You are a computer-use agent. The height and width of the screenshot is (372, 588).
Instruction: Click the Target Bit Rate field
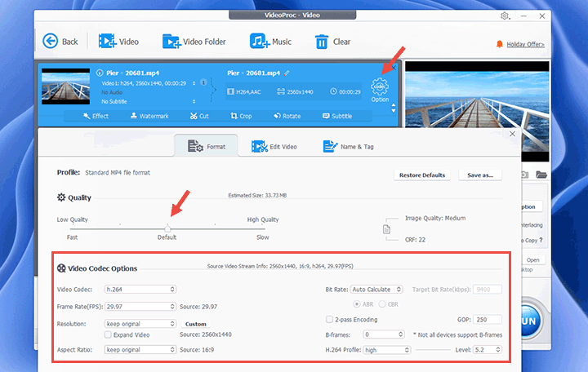[487, 290]
